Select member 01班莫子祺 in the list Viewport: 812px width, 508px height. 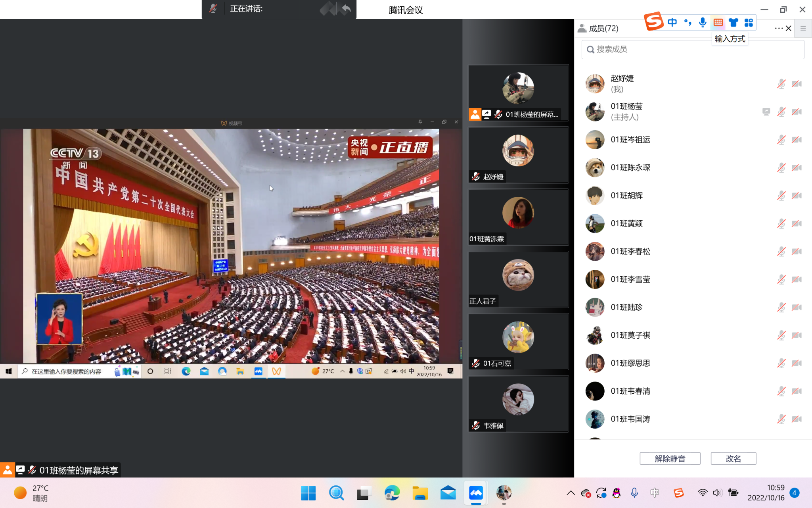693,335
